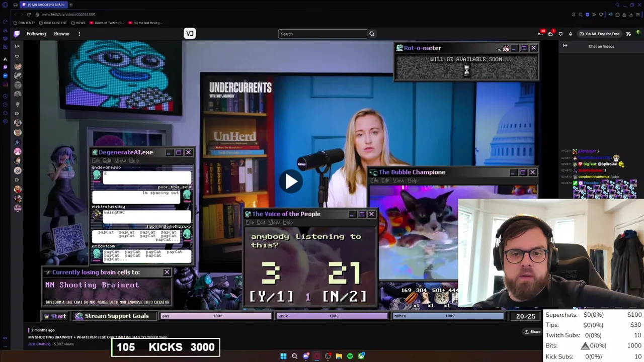Reload the page with browser refresh icon
Screen dimensions: 644x362
click(x=29, y=14)
